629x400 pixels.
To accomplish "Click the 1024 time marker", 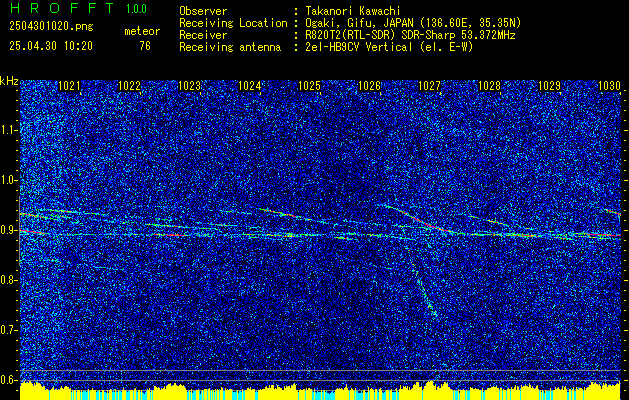I will pyautogui.click(x=250, y=86).
